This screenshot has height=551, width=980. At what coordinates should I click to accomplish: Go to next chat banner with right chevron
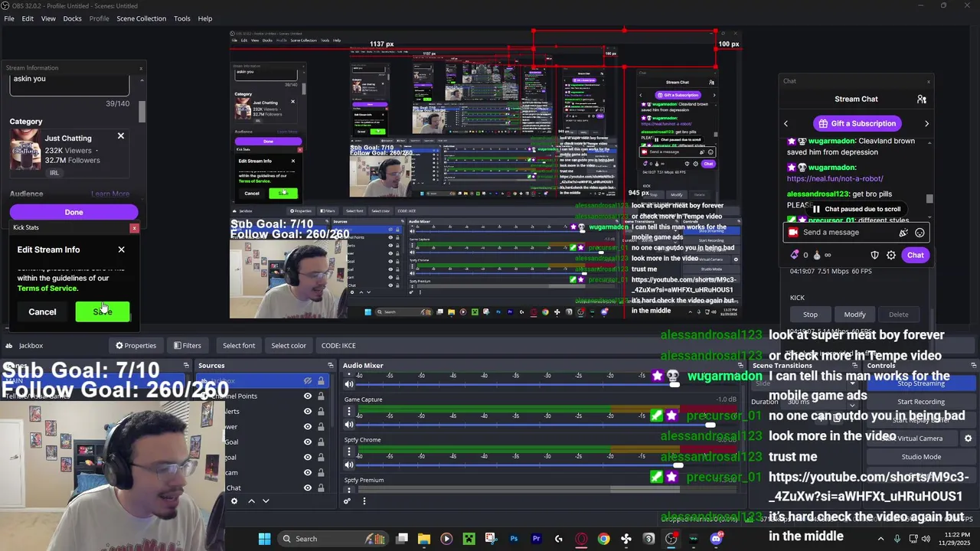tap(926, 123)
